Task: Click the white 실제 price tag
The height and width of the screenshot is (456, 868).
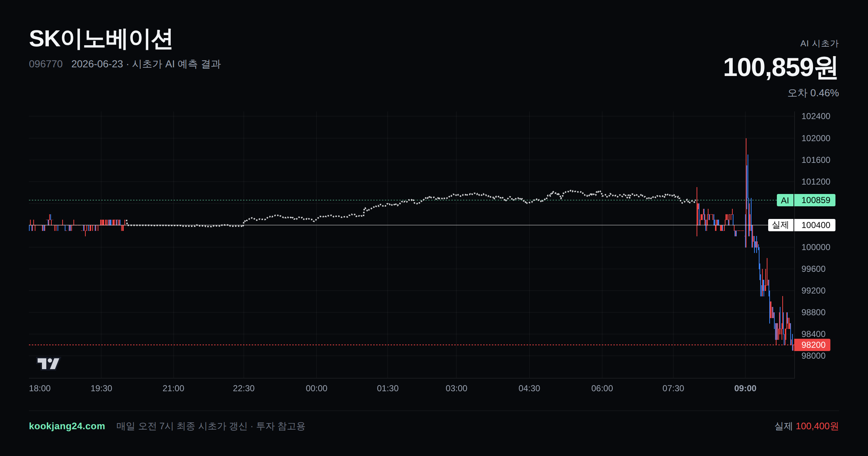Action: [781, 225]
